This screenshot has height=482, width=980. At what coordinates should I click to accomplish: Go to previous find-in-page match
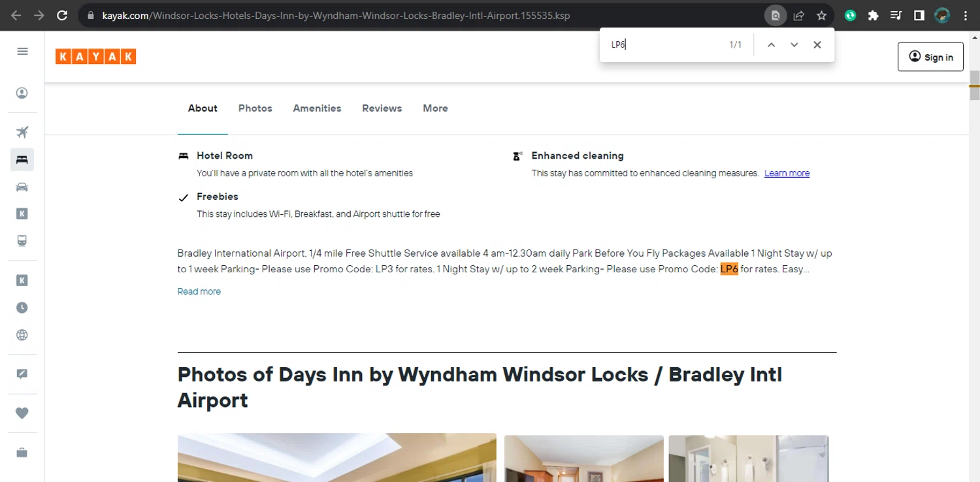pos(771,45)
